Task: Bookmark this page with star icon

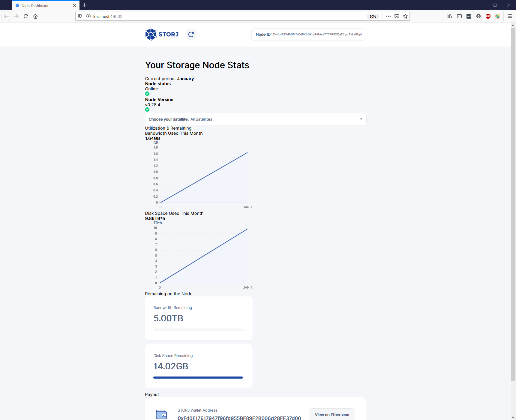Action: (x=405, y=16)
